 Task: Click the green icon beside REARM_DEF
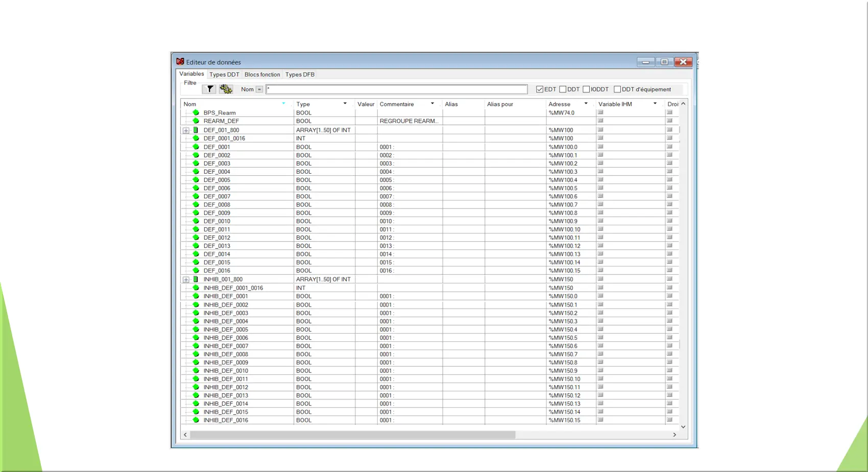(196, 121)
